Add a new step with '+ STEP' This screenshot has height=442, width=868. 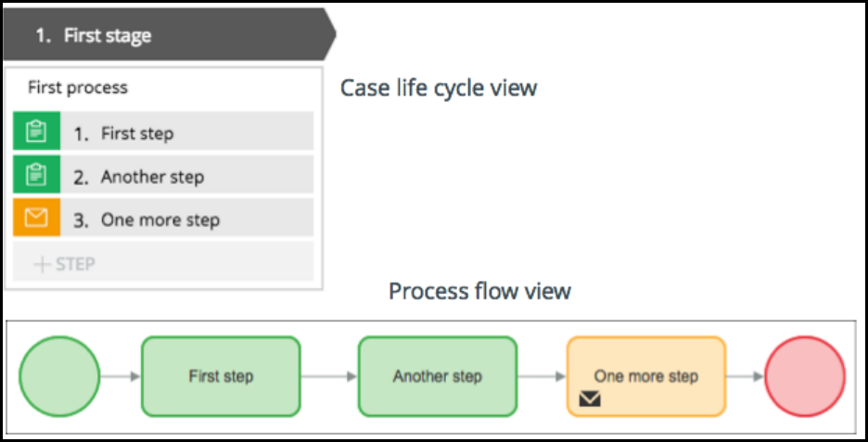(65, 264)
